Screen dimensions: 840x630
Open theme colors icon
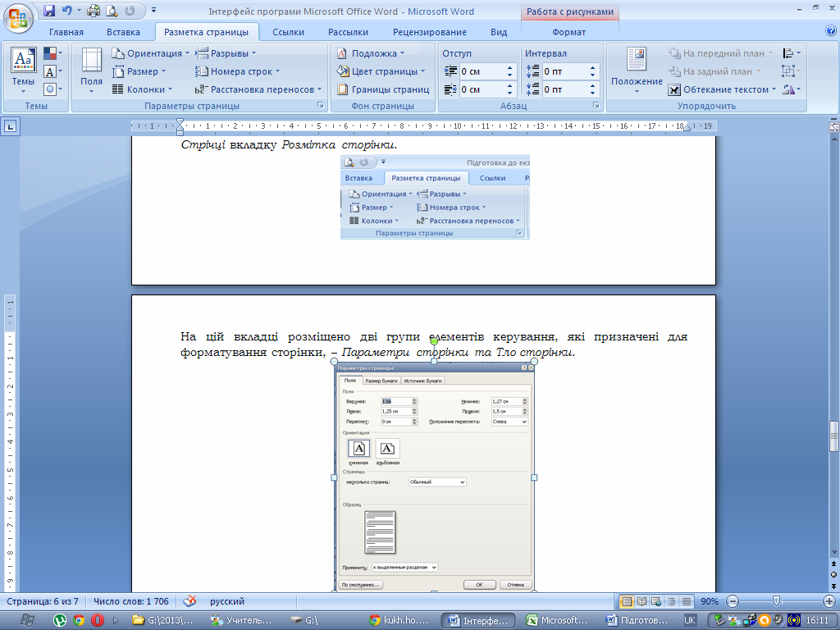coord(52,53)
